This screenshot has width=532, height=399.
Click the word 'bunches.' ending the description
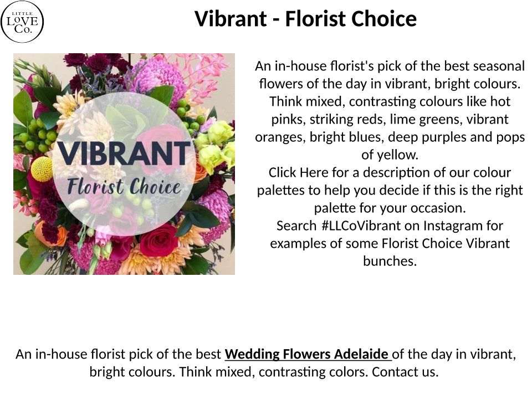pos(390,261)
